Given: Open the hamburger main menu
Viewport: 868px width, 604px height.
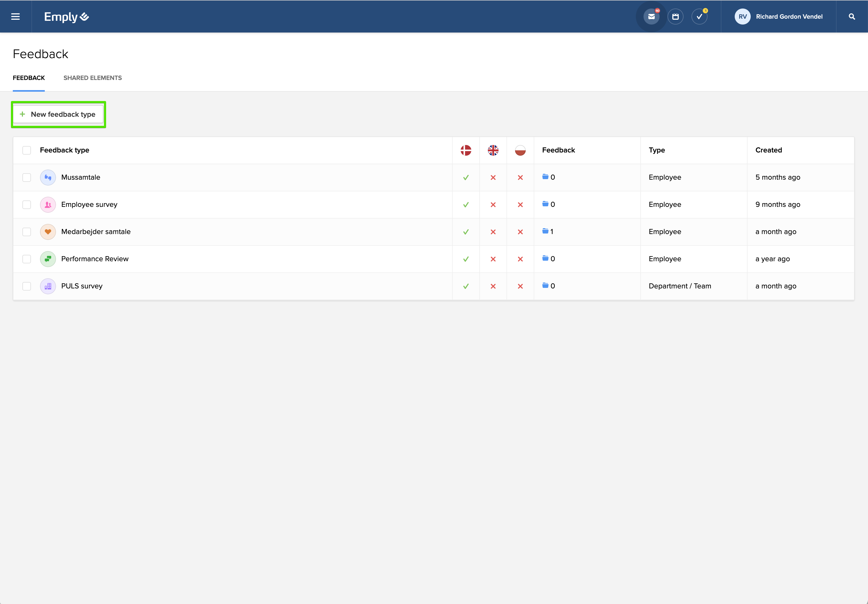Looking at the screenshot, I should tap(15, 17).
